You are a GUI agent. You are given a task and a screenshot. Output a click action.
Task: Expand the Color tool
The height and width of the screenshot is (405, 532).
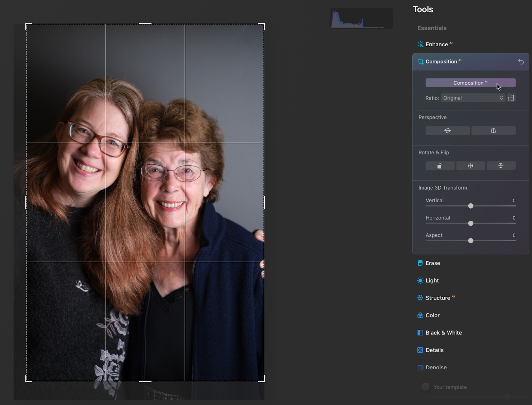(x=433, y=315)
